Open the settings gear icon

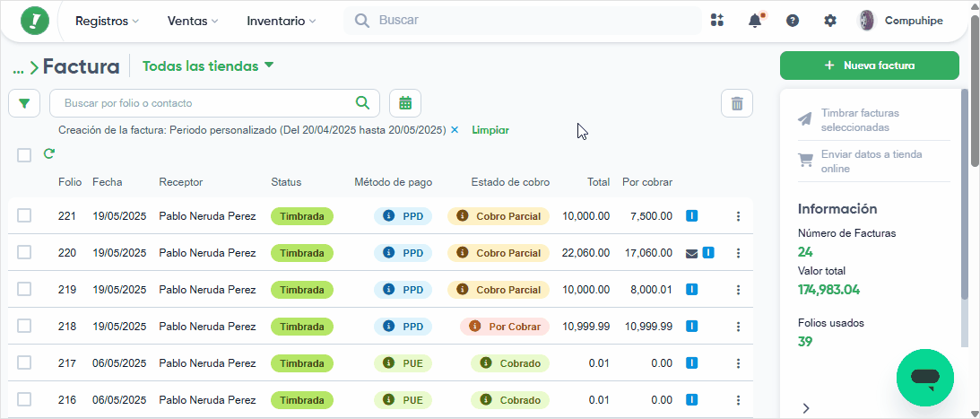(830, 21)
